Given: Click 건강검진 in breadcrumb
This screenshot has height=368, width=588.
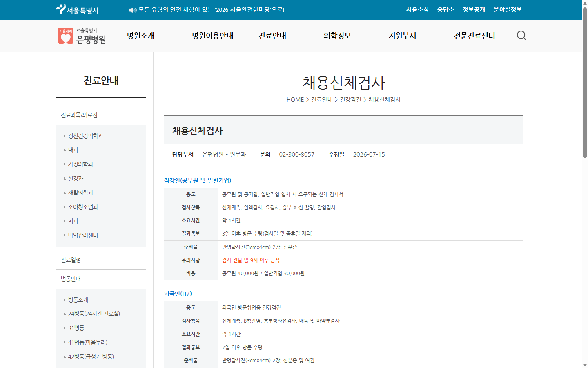Looking at the screenshot, I should (x=350, y=99).
